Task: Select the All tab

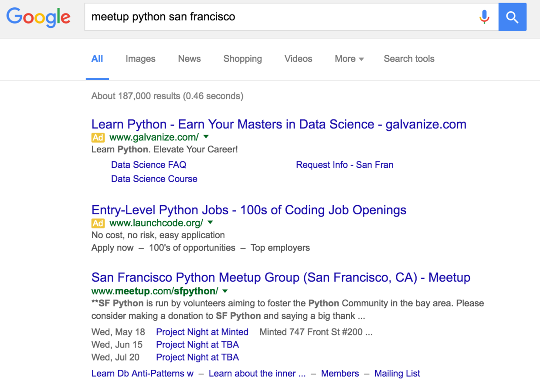Action: (x=97, y=59)
